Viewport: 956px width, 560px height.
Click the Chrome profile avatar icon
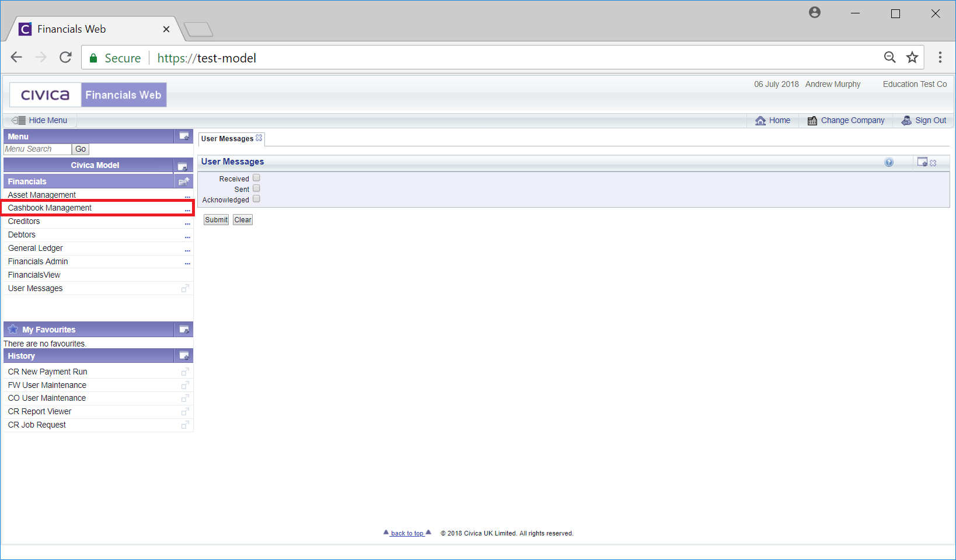pos(815,12)
